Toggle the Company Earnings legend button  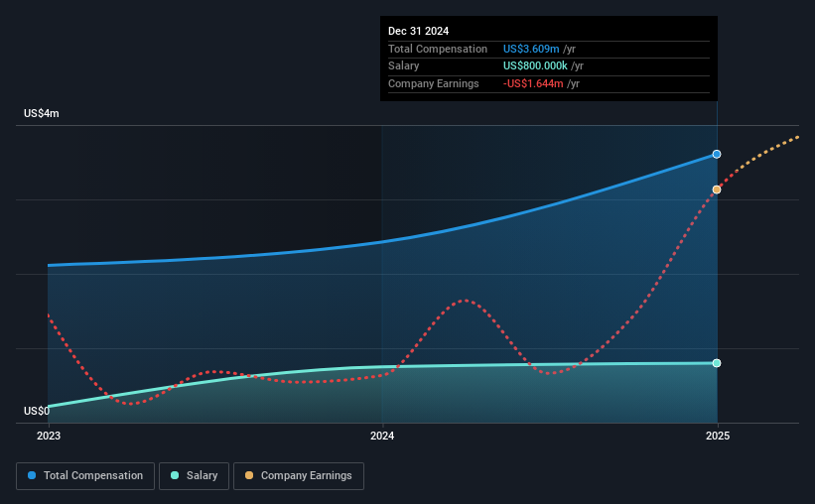click(x=299, y=476)
